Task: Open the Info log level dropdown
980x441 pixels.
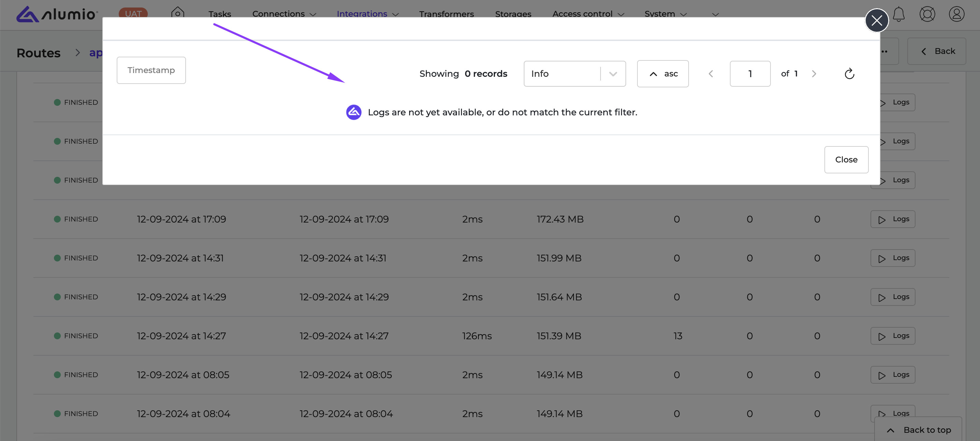Action: [x=575, y=74]
